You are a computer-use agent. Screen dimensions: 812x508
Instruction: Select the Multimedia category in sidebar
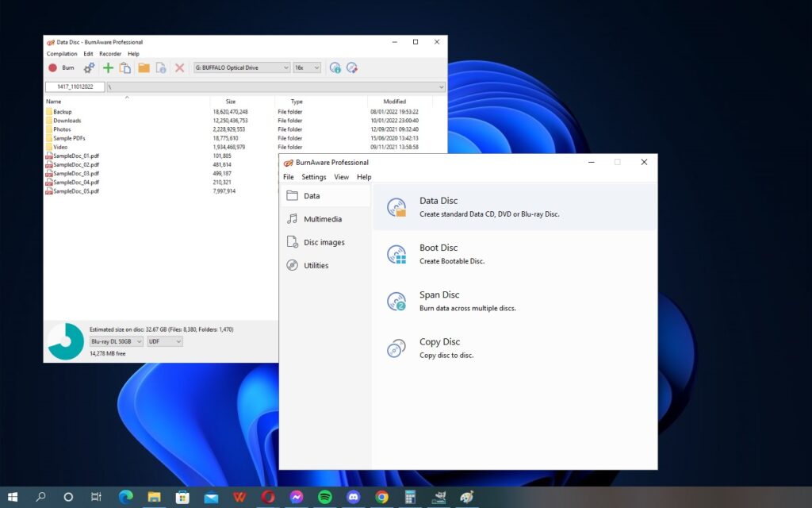coord(325,219)
